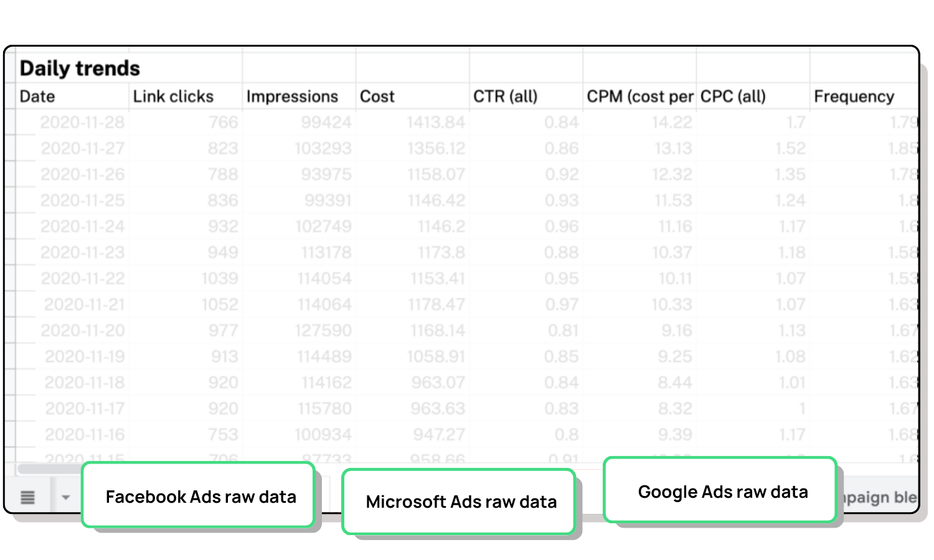Screen dimensions: 934x560
Task: Select the Google Ads raw data tab
Action: 722,492
